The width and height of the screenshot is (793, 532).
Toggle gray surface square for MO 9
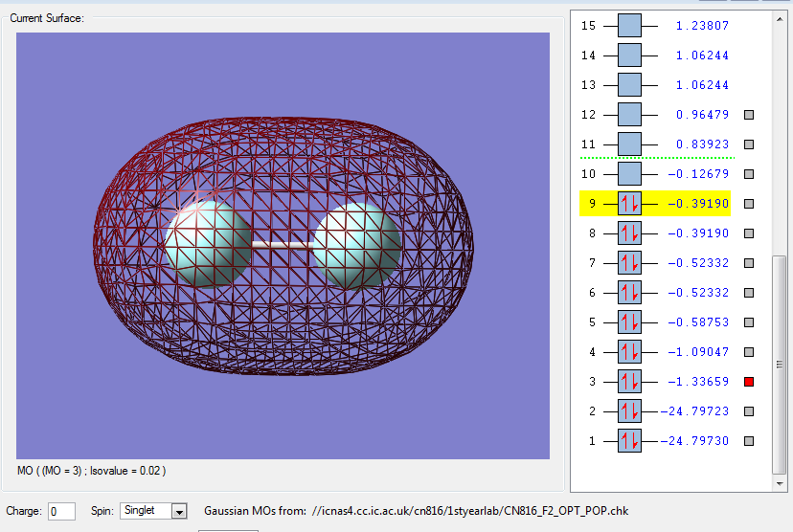tap(750, 204)
